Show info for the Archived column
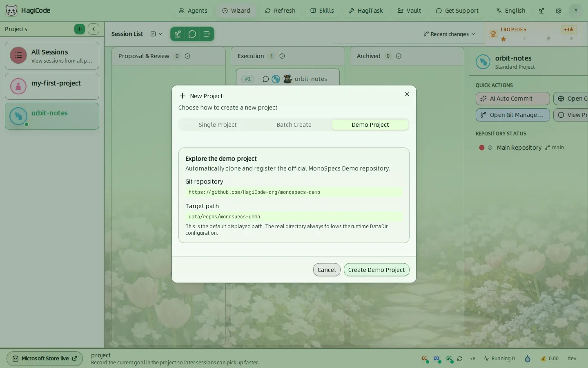The image size is (588, 368). 399,56
